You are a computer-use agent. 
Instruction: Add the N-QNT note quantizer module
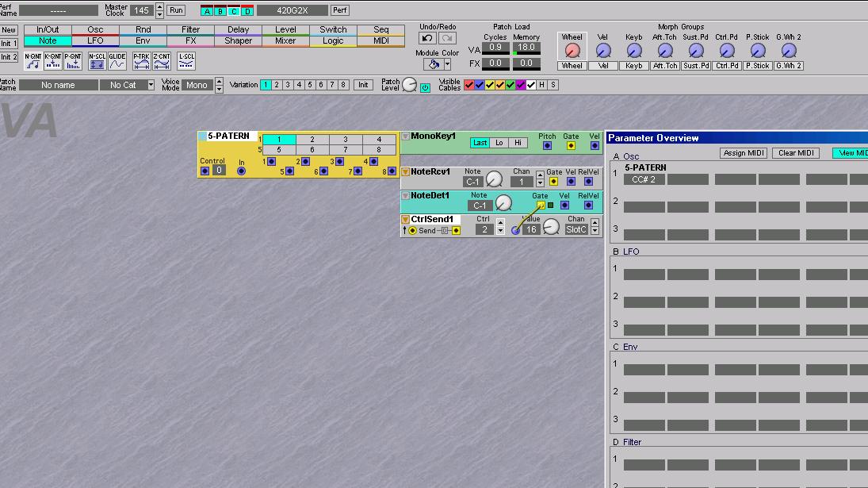tap(33, 61)
